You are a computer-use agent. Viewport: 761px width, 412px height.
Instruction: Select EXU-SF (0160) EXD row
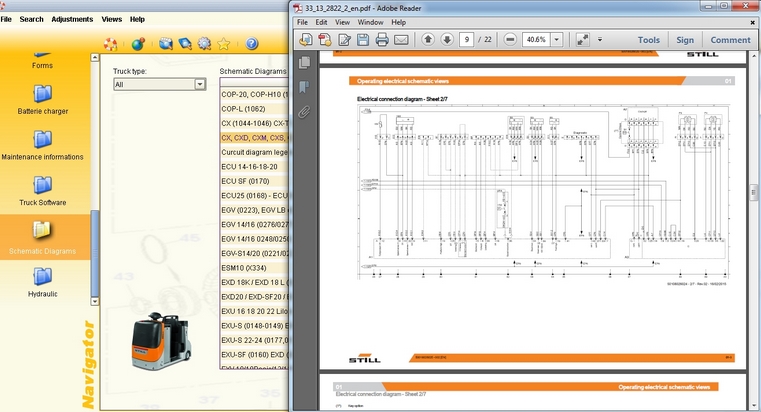tap(254, 355)
